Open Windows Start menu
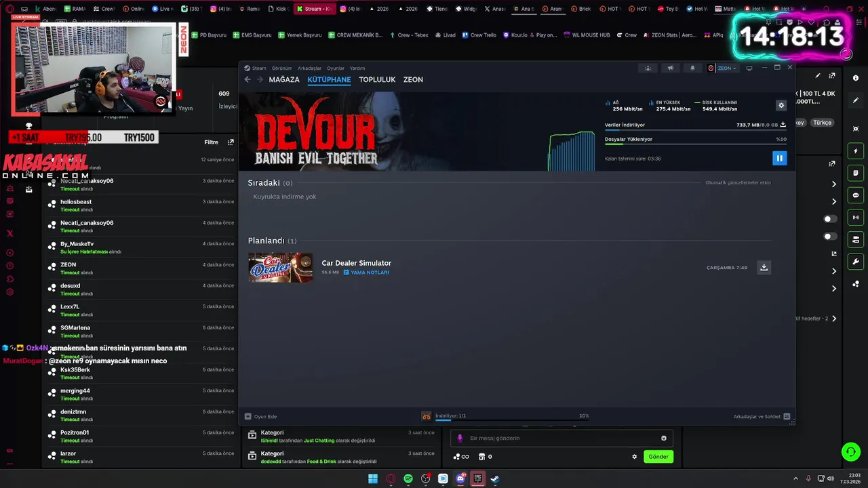 click(x=373, y=479)
